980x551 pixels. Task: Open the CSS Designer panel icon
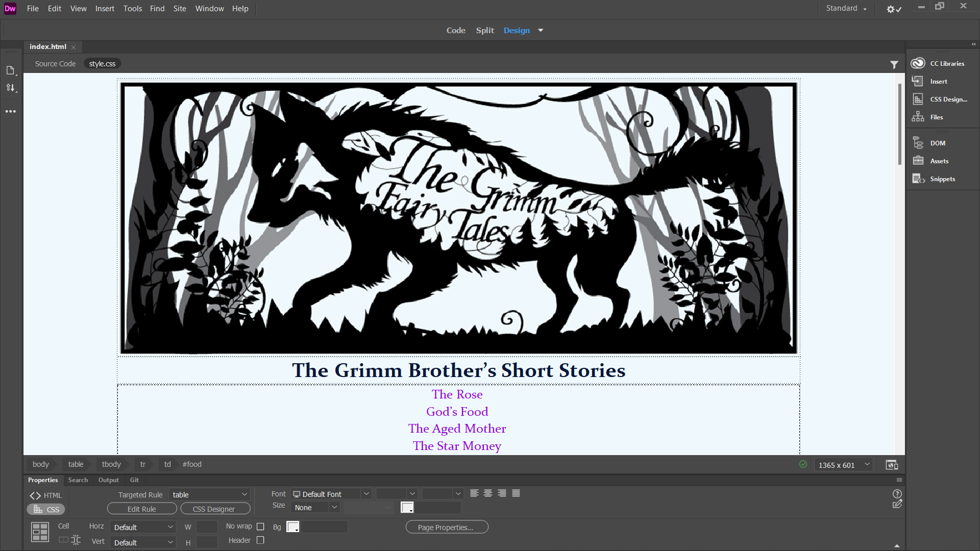(918, 99)
